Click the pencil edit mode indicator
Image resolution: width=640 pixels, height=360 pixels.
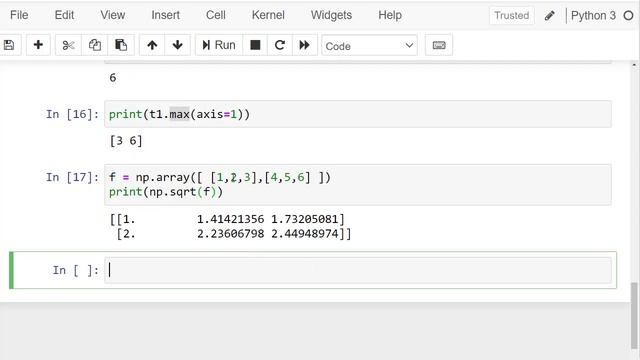(549, 16)
